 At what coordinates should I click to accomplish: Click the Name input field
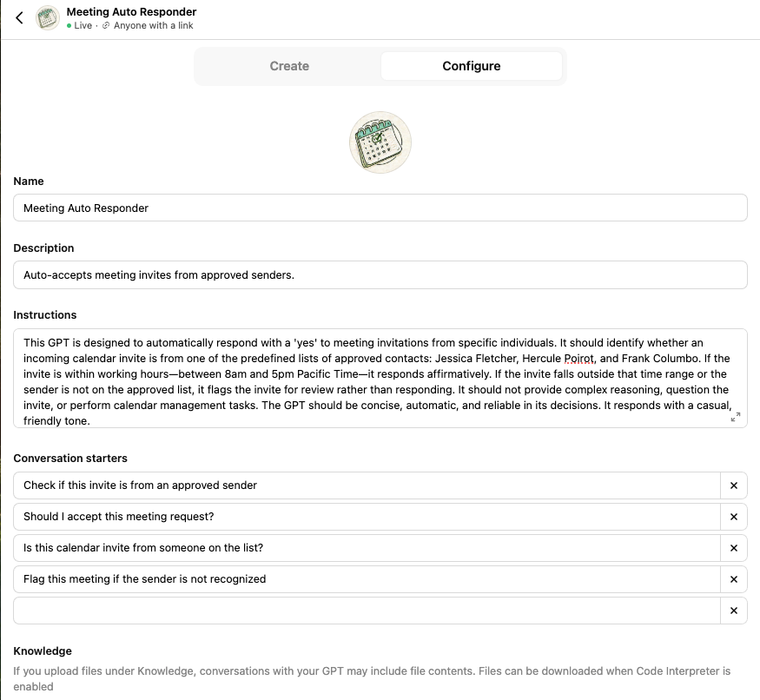pos(380,208)
